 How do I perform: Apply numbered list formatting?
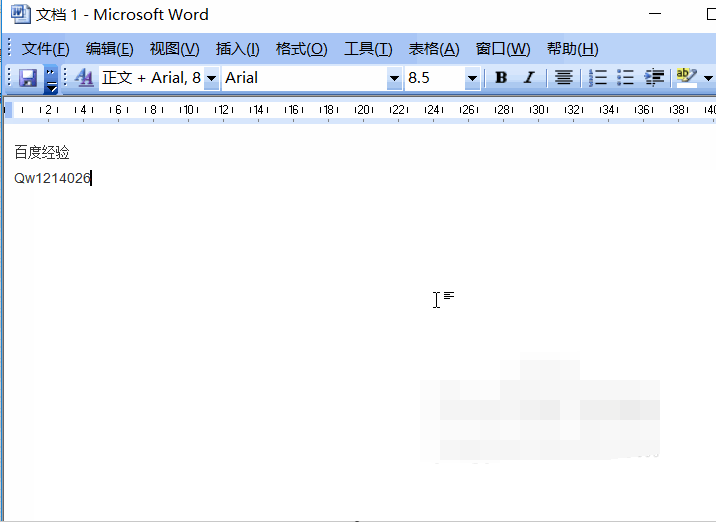pyautogui.click(x=598, y=78)
